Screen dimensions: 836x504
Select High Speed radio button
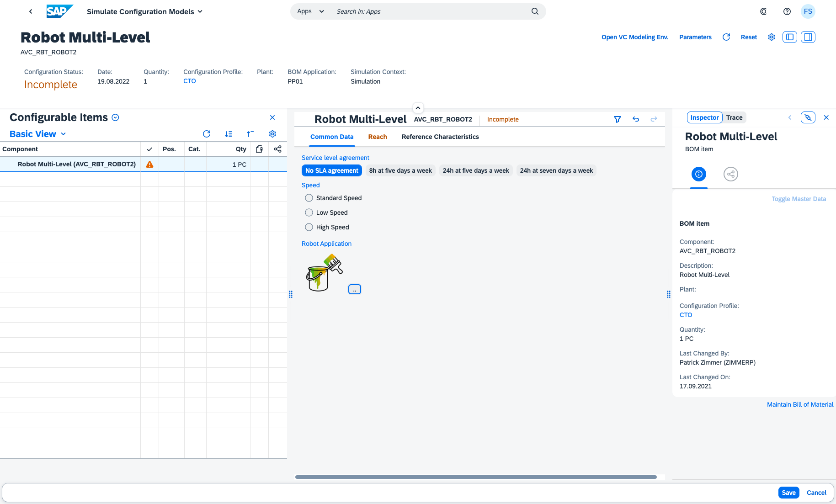coord(309,227)
